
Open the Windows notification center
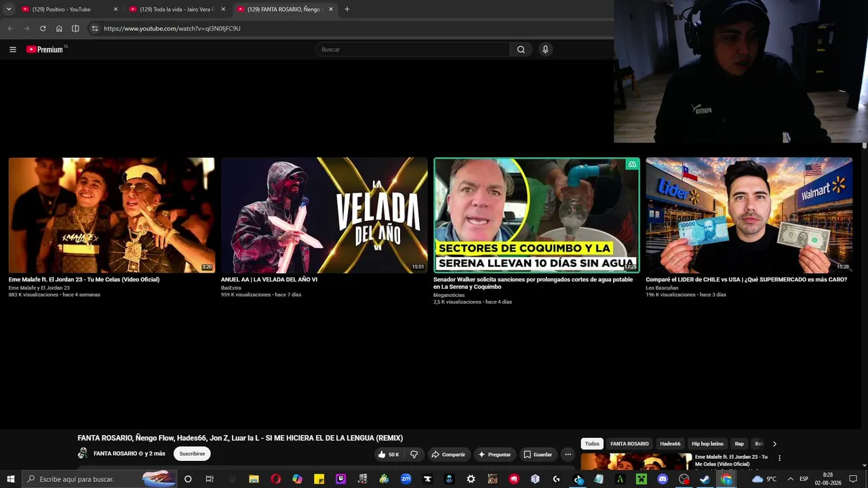[x=853, y=479]
